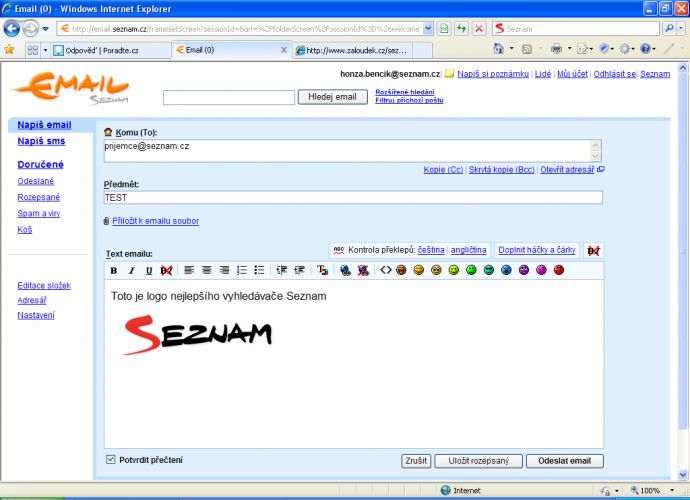Open the Doručené folder
The image size is (690, 500).
pos(40,165)
